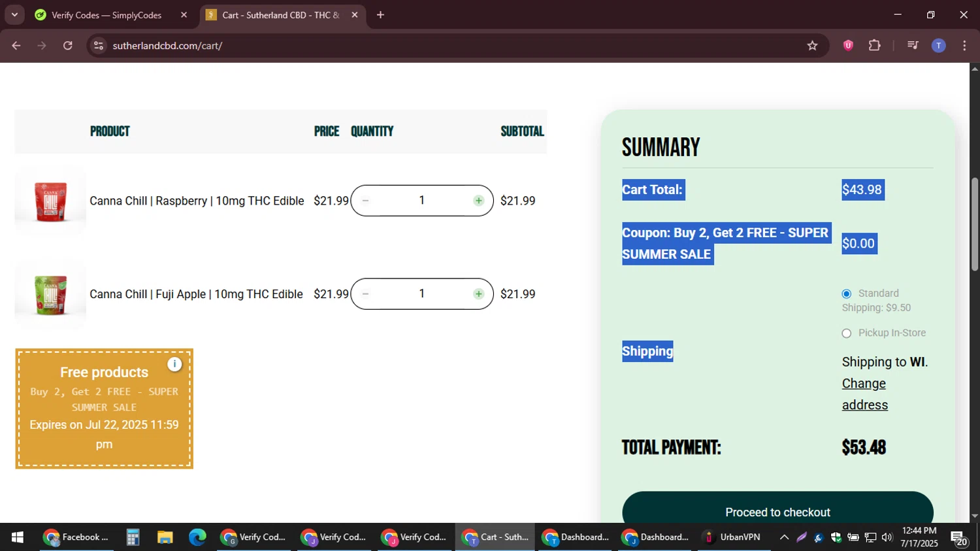980x551 pixels.
Task: Click the Fuji Apple quantity input field
Action: tap(422, 294)
